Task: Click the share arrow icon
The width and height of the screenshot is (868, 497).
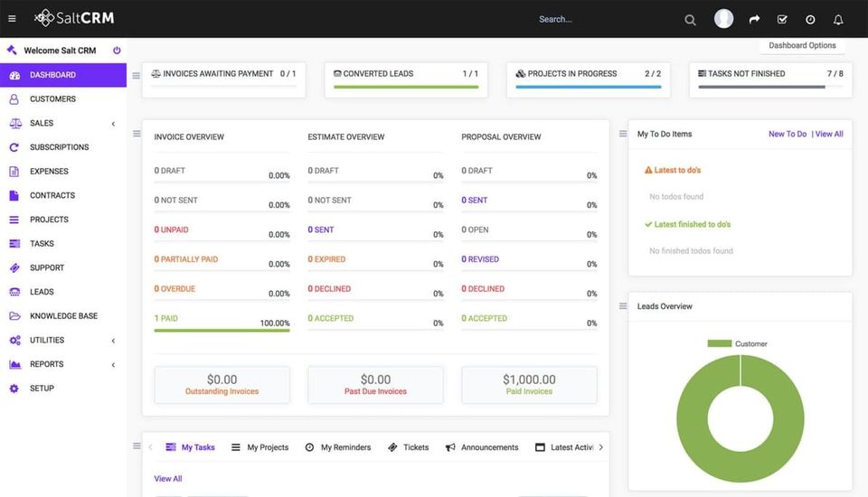Action: tap(754, 19)
